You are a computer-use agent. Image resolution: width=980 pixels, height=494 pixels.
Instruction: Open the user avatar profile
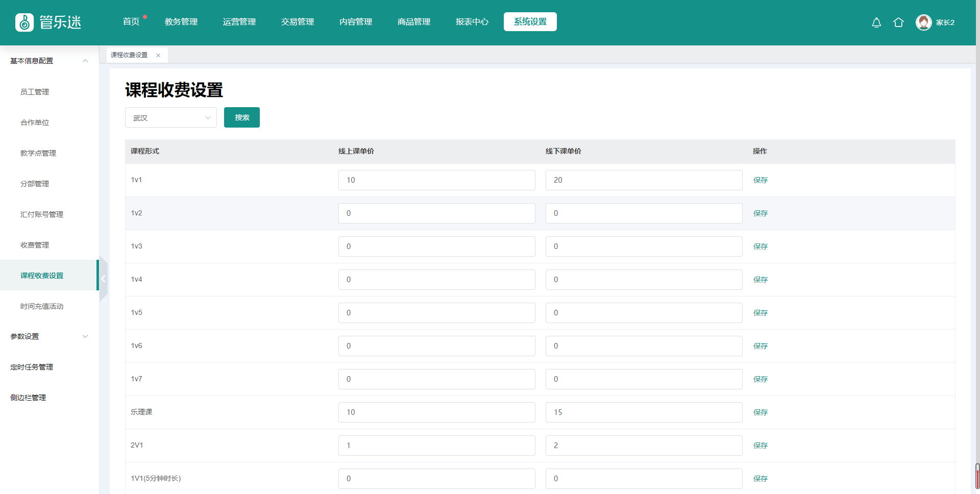[923, 22]
